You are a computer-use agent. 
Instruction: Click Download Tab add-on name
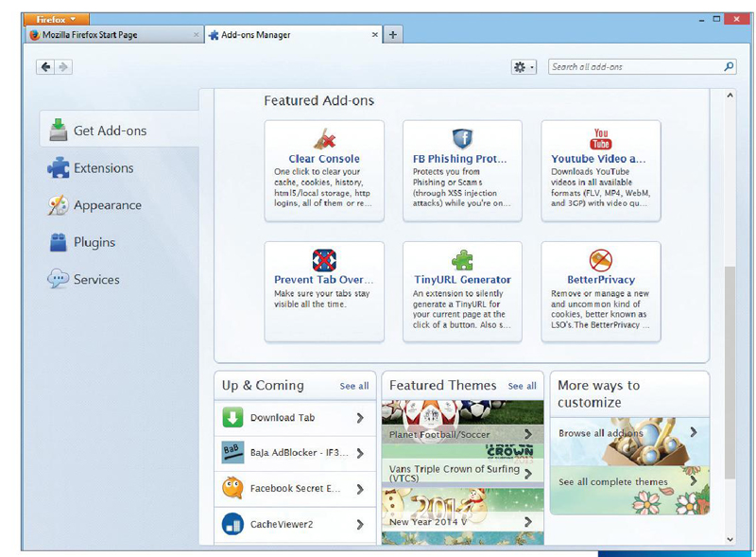pos(283,417)
